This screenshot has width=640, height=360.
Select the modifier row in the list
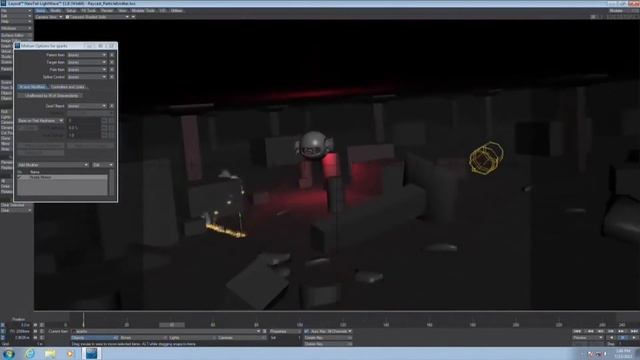62,178
